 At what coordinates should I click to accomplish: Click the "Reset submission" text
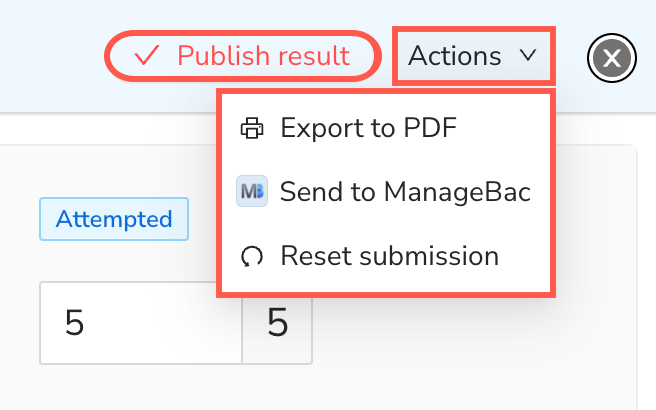[x=390, y=256]
